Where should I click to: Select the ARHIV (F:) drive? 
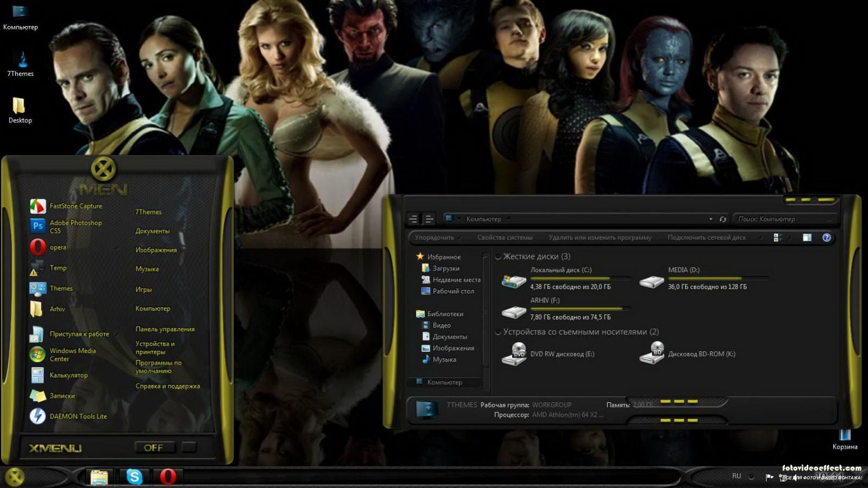click(566, 308)
